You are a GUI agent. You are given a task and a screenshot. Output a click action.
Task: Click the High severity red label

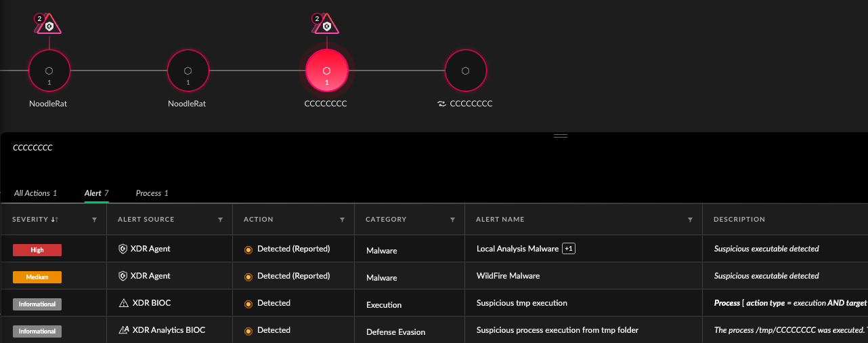tap(37, 250)
